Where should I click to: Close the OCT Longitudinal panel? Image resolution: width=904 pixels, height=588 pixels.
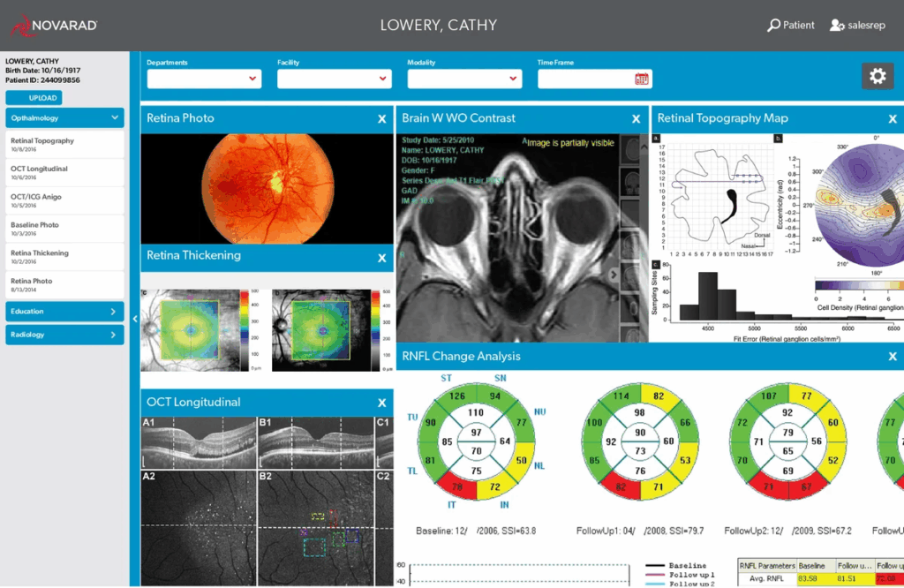(381, 403)
